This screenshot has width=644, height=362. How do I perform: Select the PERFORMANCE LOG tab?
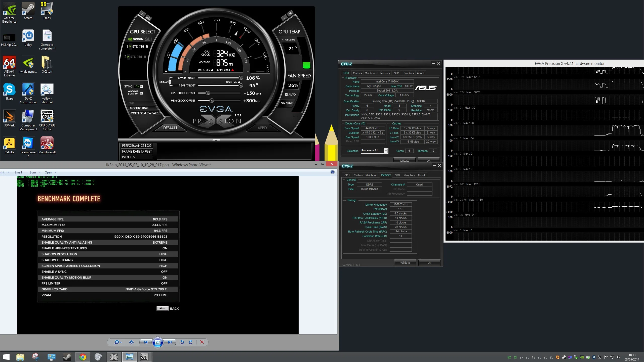point(137,146)
